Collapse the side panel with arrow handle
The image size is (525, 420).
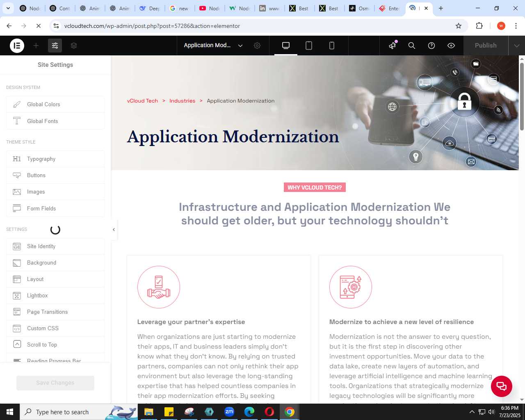114,230
